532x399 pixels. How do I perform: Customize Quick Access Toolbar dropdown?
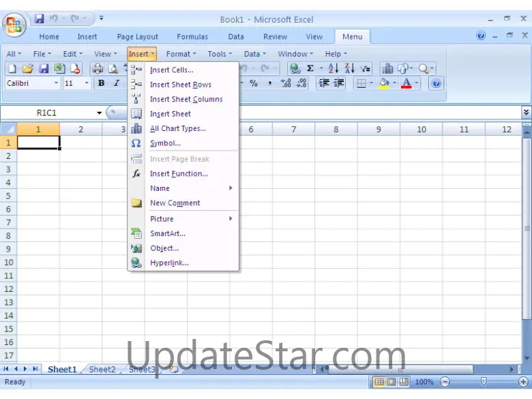[x=101, y=18]
